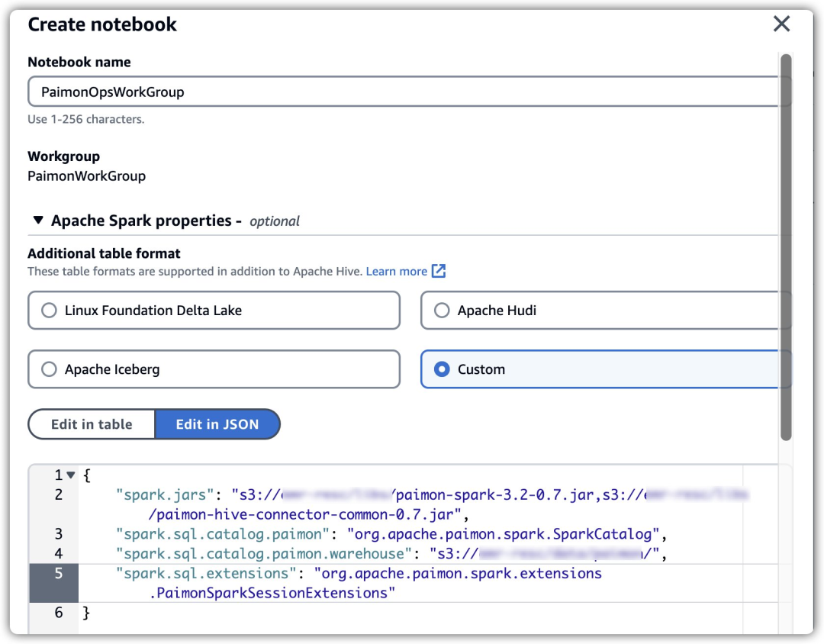
Task: Click the PaimonWorkGroup workgroup value
Action: (87, 175)
